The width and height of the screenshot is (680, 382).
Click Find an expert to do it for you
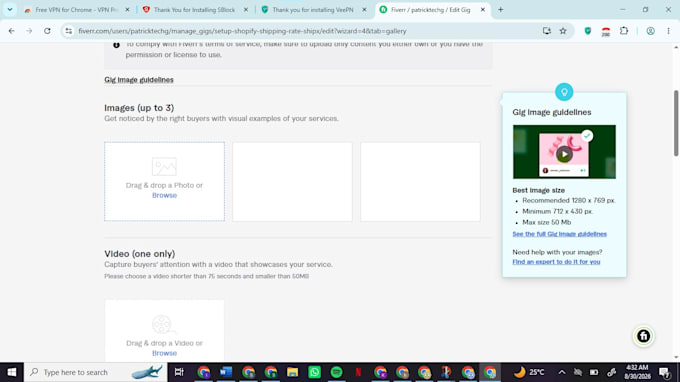click(556, 261)
